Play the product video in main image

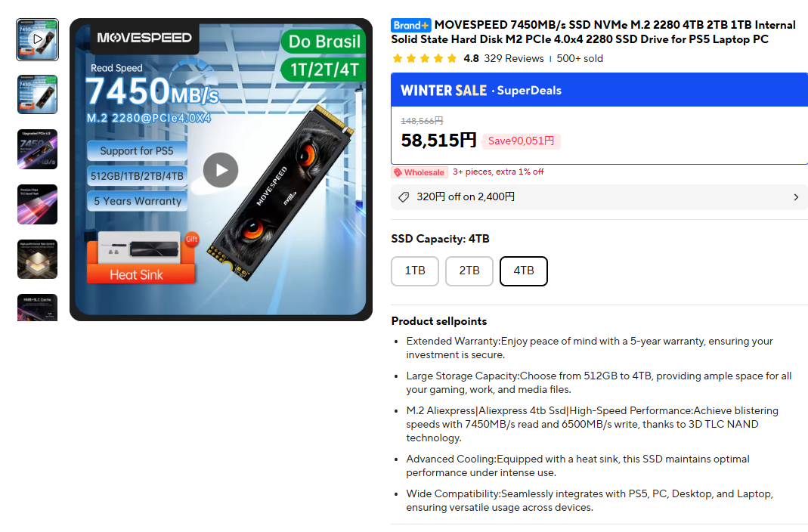[221, 170]
